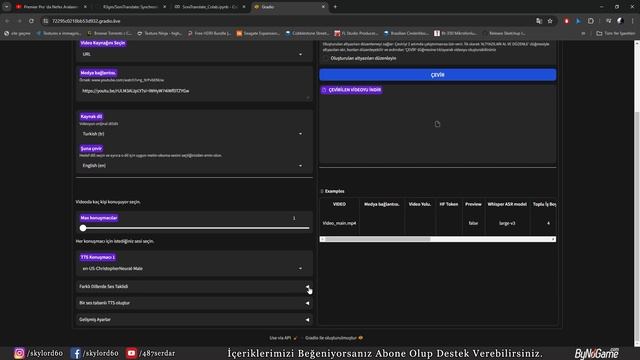Image resolution: width=640 pixels, height=360 pixels.
Task: Click the Gradio ile oluşturulmuştur link
Action: tap(334, 338)
